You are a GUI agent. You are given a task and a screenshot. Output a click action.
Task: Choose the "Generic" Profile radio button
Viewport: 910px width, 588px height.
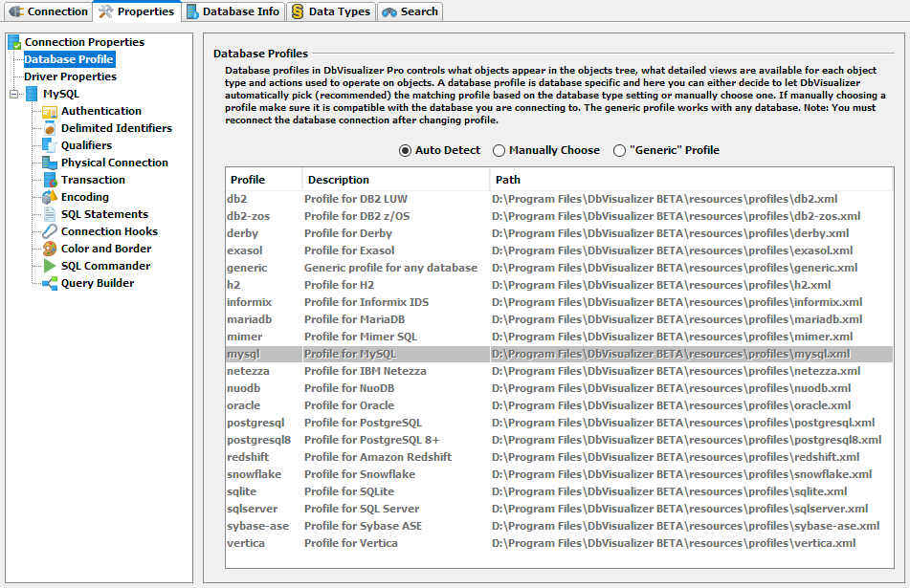coord(620,151)
